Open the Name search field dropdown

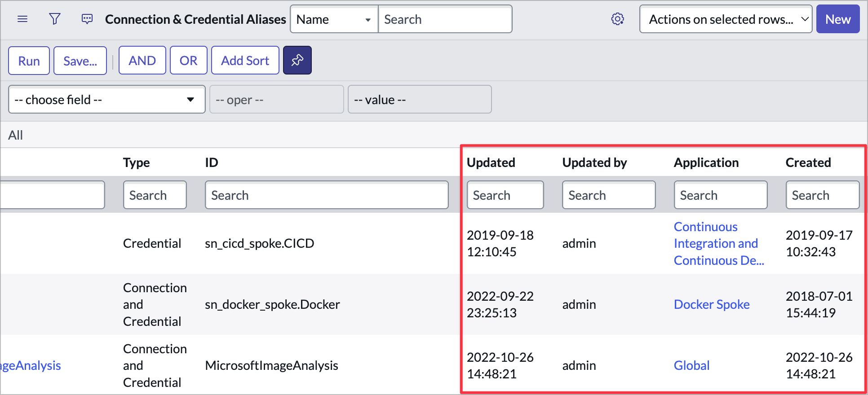tap(334, 19)
